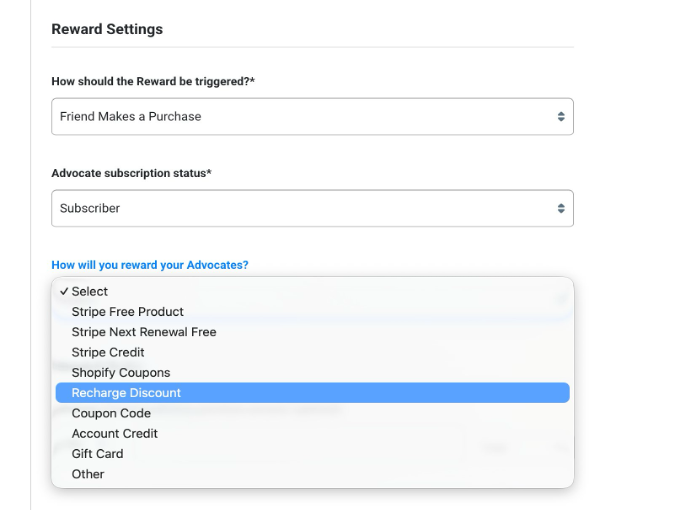Image resolution: width=676 pixels, height=510 pixels.
Task: Pick Stripe Credit from the list
Action: coord(108,352)
